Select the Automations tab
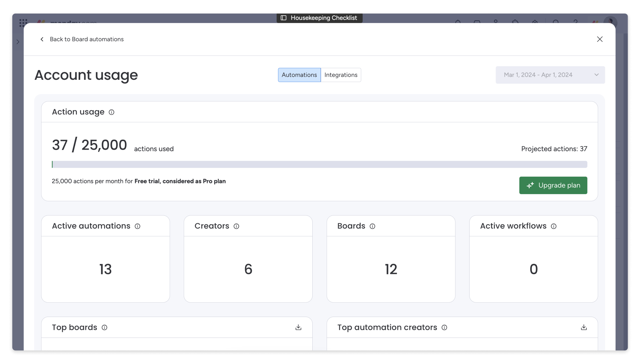Viewport: 640px width, 364px height. pyautogui.click(x=299, y=75)
